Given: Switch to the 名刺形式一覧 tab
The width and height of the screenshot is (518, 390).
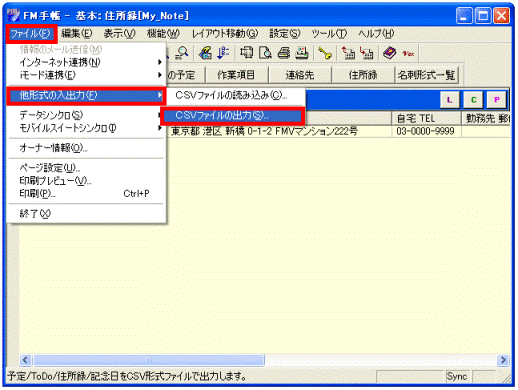Looking at the screenshot, I should pyautogui.click(x=426, y=75).
